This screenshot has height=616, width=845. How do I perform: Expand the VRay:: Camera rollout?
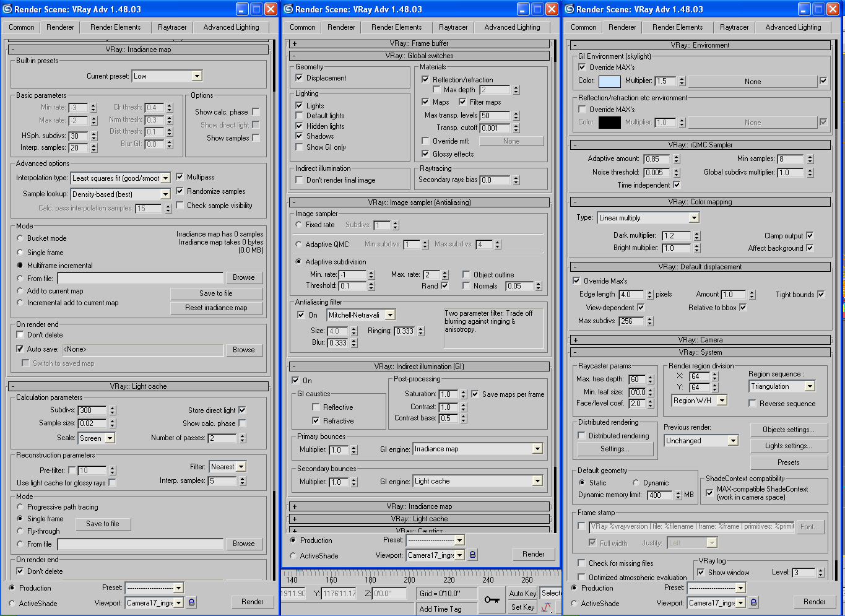click(x=700, y=340)
